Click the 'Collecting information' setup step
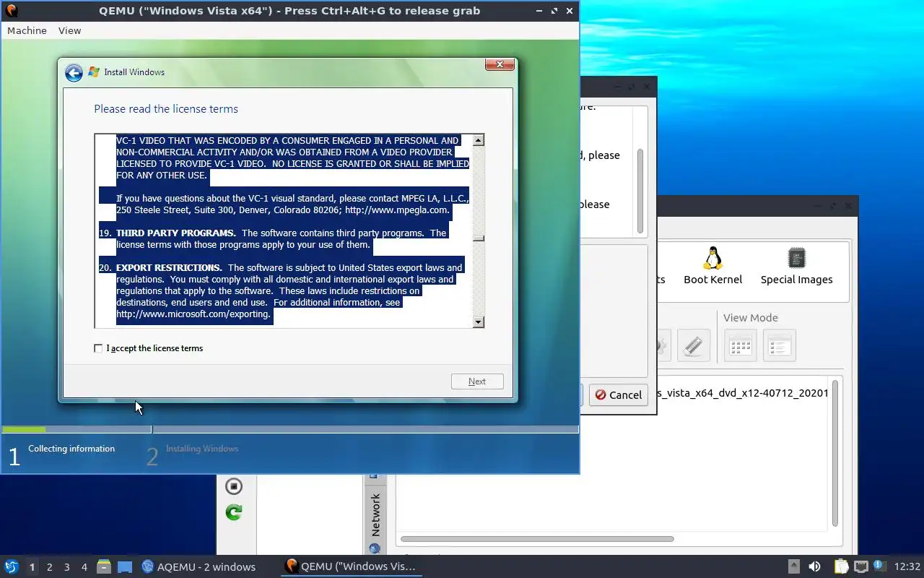This screenshot has width=924, height=578. 71,449
